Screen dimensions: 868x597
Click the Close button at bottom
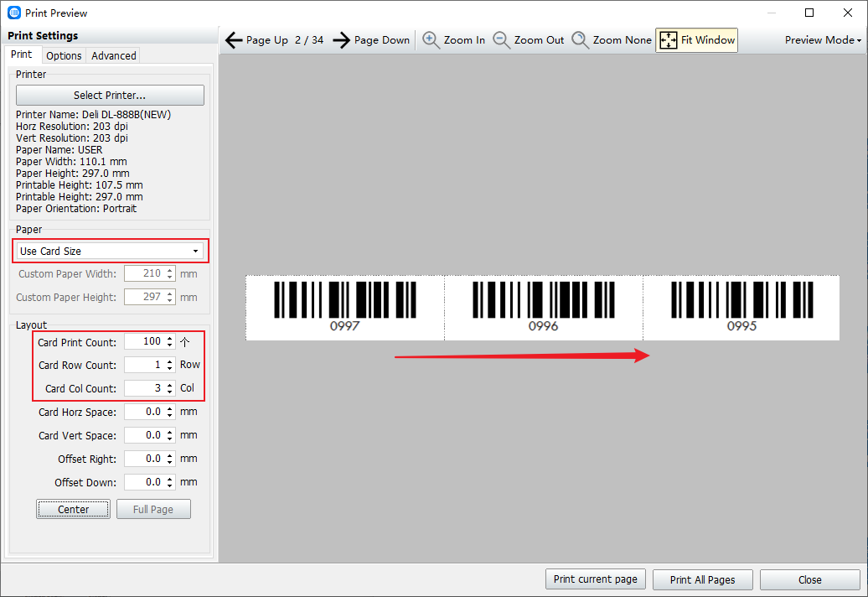(810, 580)
